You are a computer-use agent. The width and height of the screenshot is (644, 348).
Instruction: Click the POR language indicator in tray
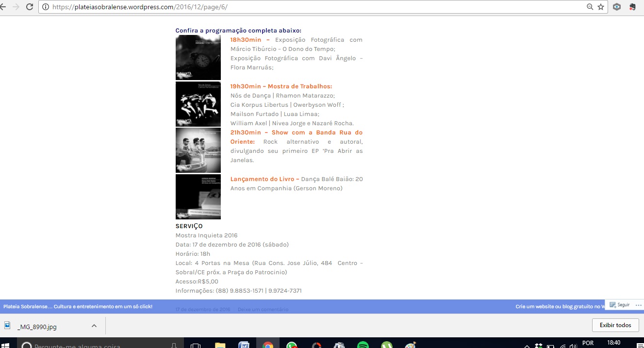[587, 343]
